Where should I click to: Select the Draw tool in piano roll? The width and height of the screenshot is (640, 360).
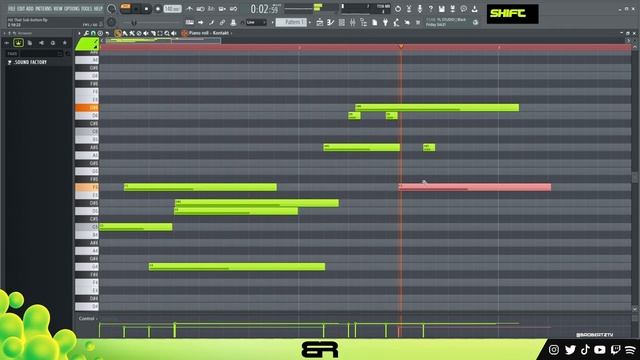tap(118, 33)
